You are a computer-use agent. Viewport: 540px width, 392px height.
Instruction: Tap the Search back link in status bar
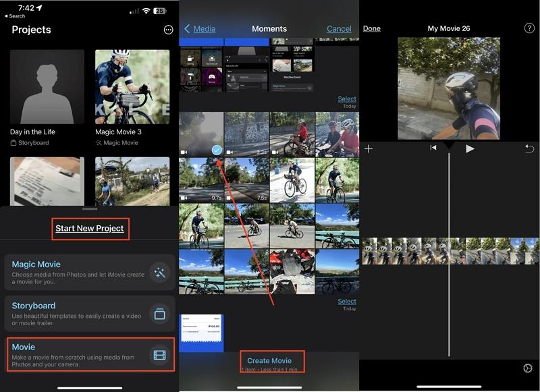pyautogui.click(x=15, y=16)
